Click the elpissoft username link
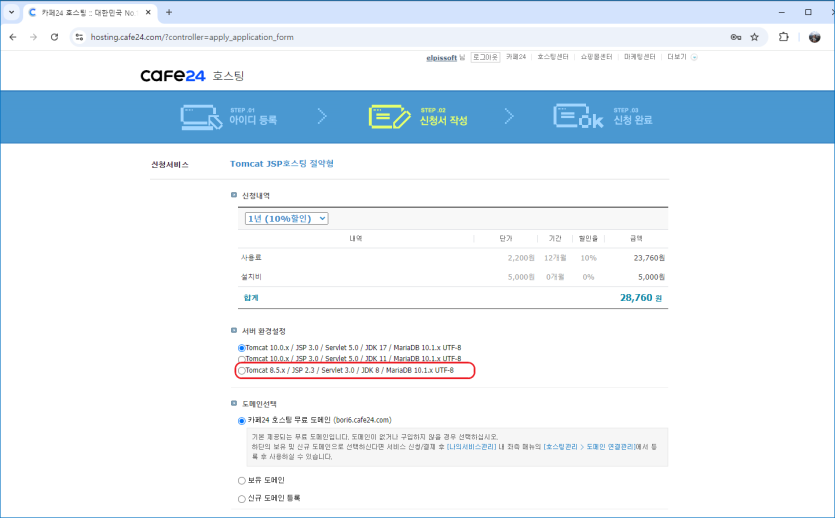Screen dimensions: 835x518 click(x=441, y=57)
